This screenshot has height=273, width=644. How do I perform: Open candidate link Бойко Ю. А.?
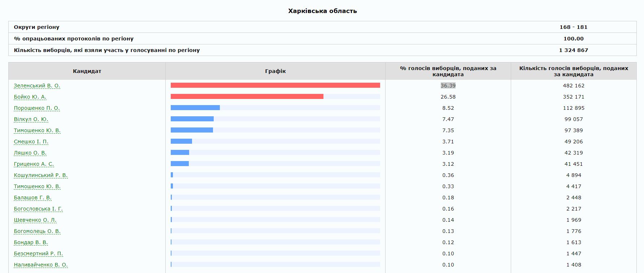[x=30, y=97]
